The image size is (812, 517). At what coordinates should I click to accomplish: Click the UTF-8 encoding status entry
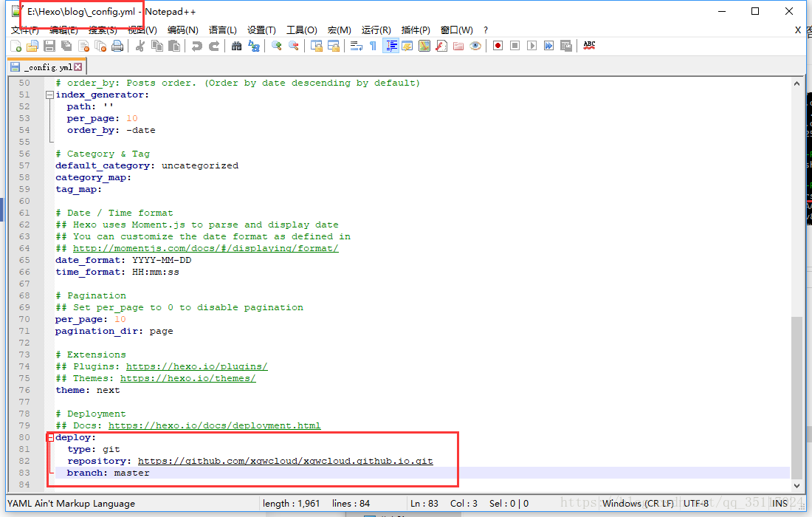696,504
